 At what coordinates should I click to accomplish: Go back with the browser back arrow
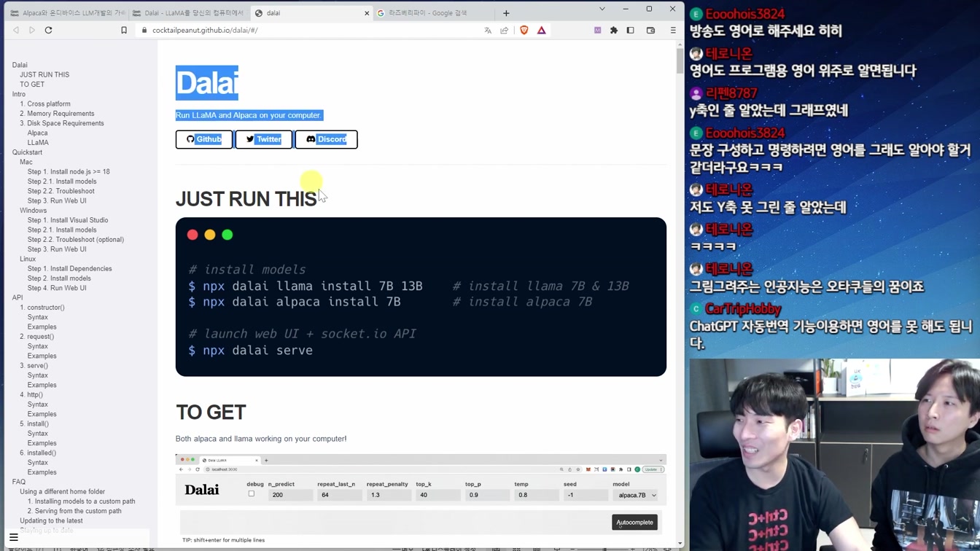16,30
